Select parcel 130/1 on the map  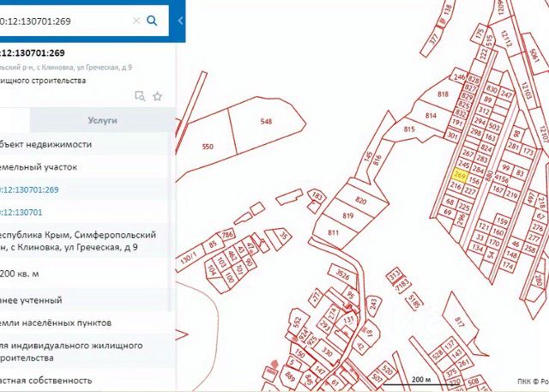(x=187, y=259)
